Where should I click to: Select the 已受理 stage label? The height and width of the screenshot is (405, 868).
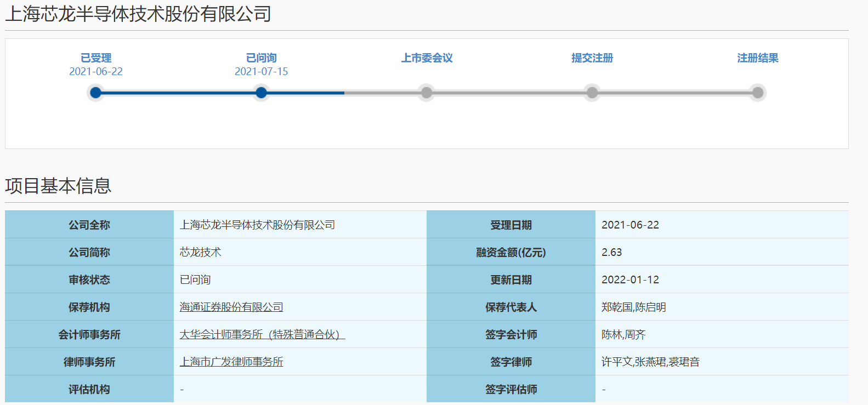pyautogui.click(x=96, y=58)
